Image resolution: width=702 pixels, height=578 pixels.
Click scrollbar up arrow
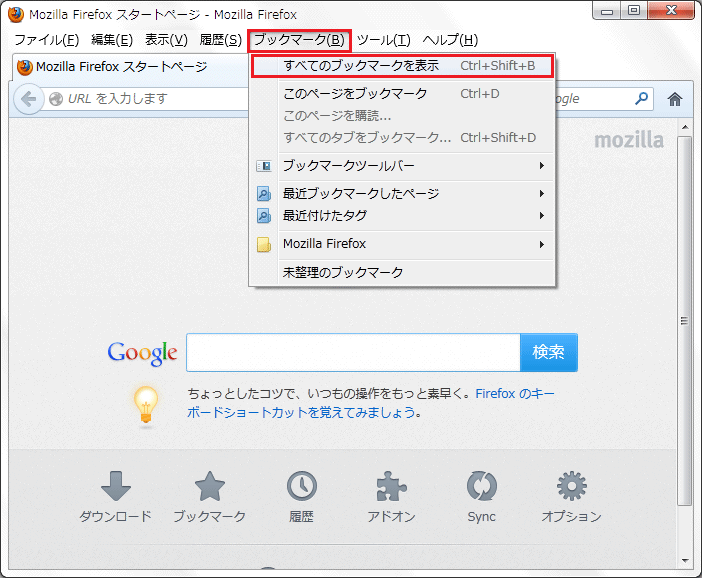[x=685, y=128]
